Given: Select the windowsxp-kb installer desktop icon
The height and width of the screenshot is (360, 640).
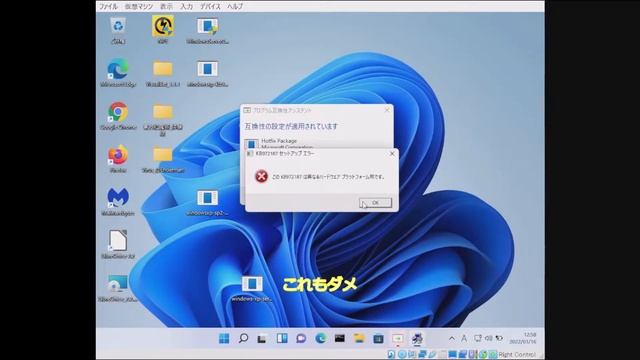Looking at the screenshot, I should (x=207, y=73).
